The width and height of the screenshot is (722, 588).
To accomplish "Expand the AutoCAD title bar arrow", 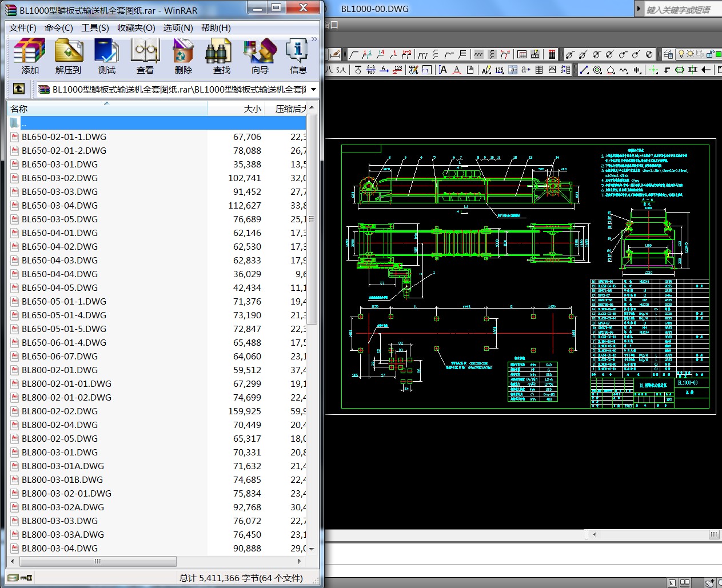I will click(x=639, y=9).
